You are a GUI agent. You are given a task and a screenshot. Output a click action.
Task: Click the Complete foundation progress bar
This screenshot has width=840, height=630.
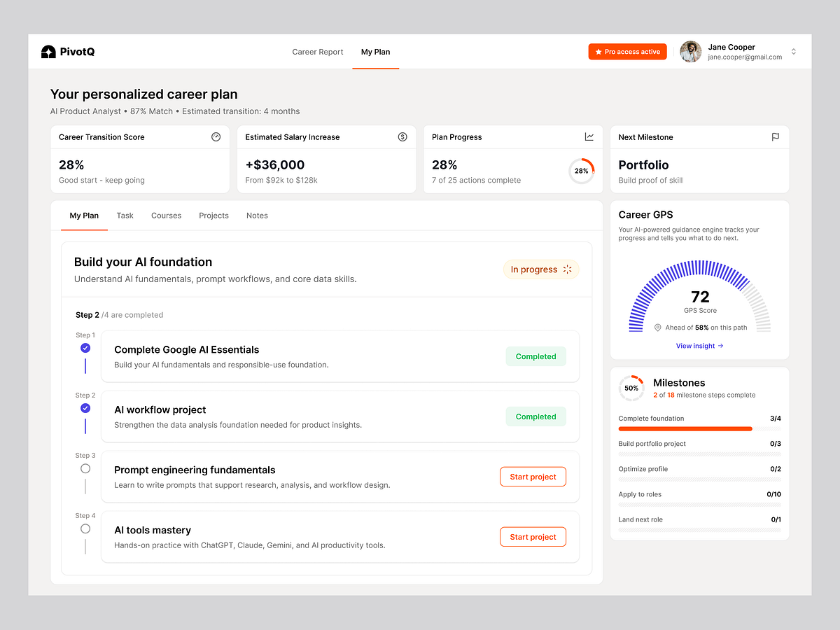click(700, 428)
